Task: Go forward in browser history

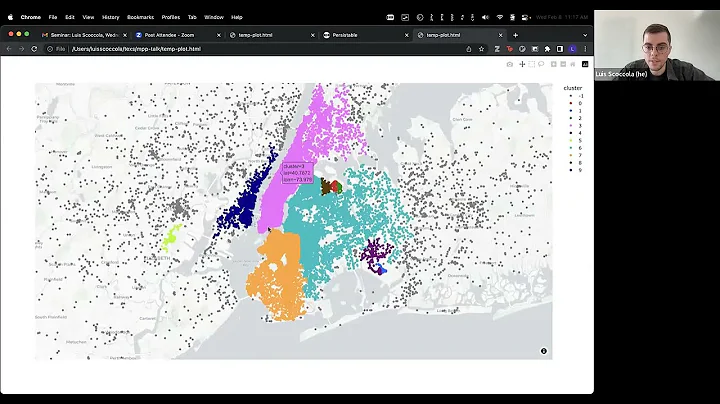Action: click(21, 49)
